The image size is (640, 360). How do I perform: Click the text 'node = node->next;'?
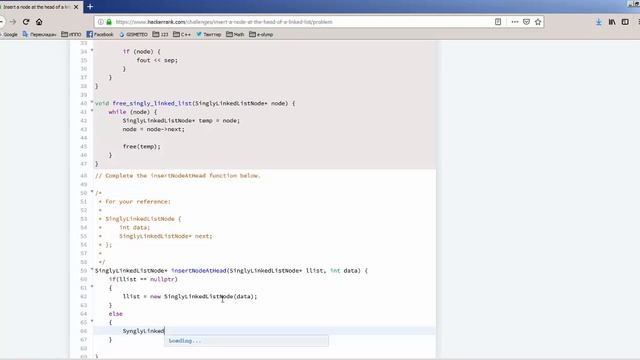click(x=153, y=129)
